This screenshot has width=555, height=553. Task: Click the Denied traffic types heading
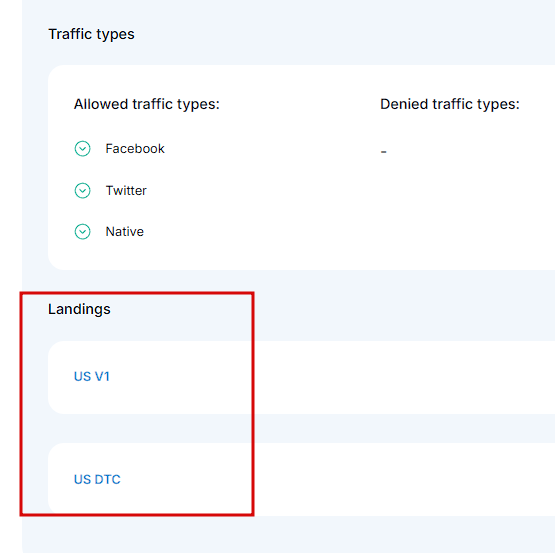tap(450, 104)
